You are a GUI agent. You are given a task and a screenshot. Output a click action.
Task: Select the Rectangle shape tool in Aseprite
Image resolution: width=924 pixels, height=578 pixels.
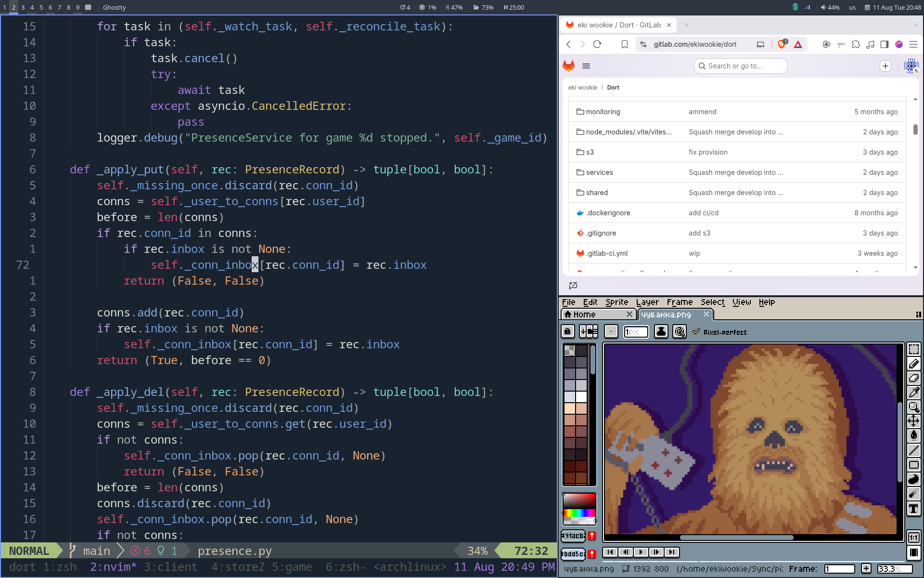(x=913, y=465)
